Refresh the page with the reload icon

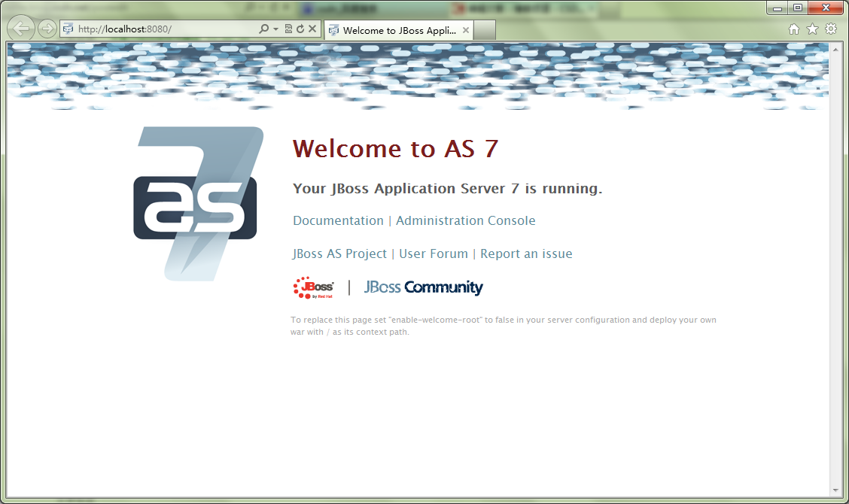[300, 29]
